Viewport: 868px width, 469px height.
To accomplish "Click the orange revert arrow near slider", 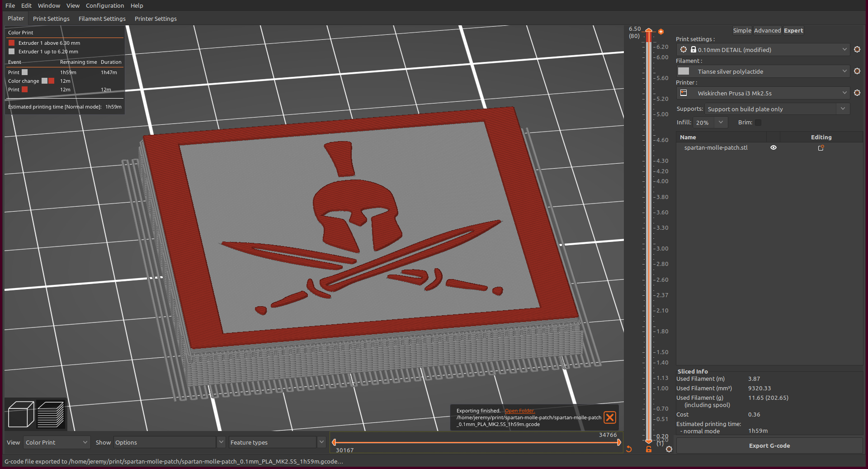I will point(629,449).
